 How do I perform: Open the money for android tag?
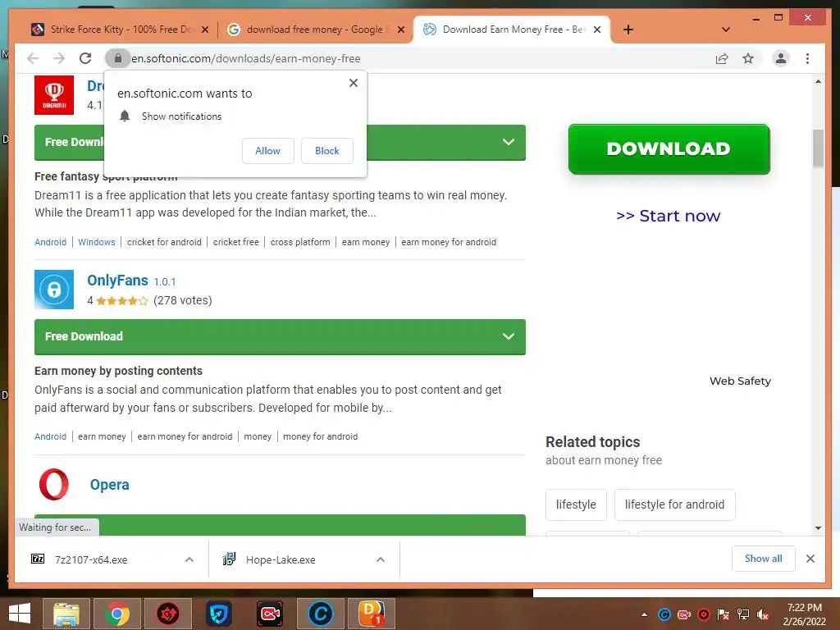coord(321,436)
